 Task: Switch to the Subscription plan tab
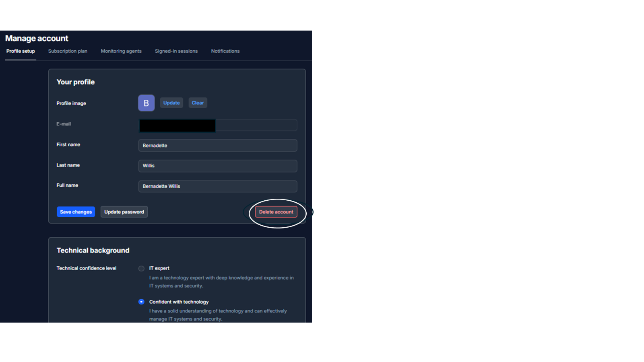click(x=68, y=51)
